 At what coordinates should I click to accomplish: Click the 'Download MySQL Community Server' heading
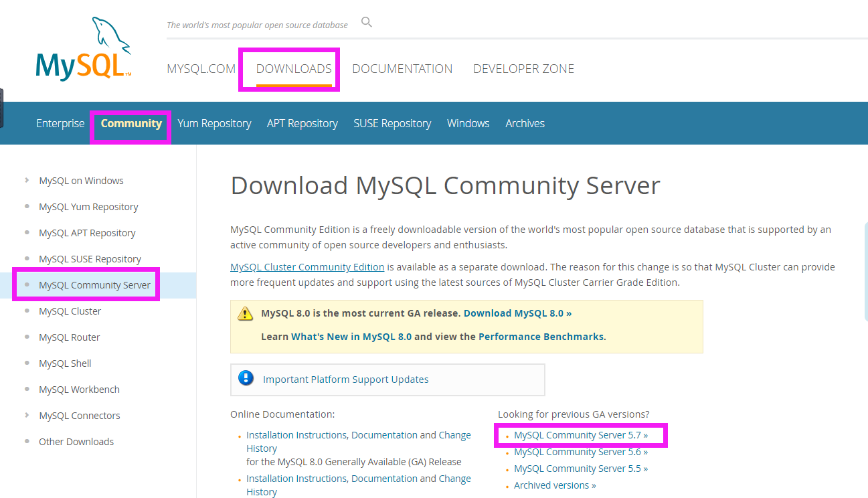(445, 185)
